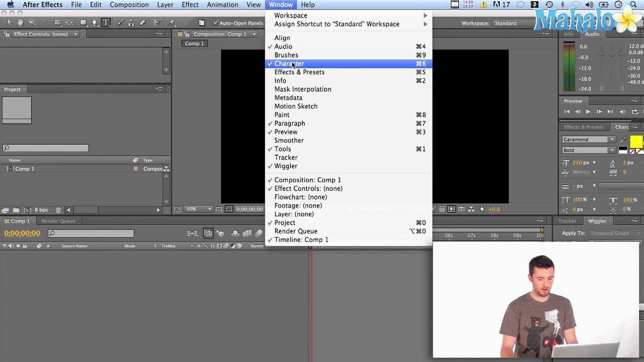Toggle Auto-Open Panels checkbox
This screenshot has height=362, width=644.
[215, 23]
